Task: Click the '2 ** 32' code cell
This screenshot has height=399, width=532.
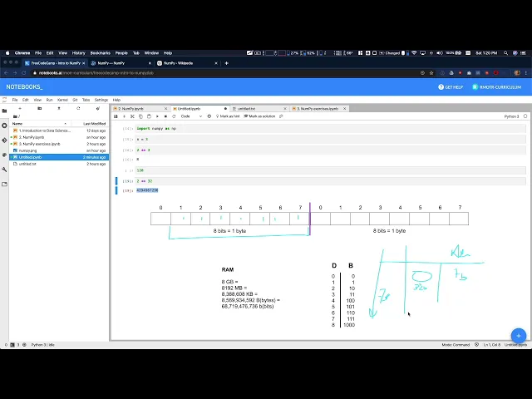Action: point(331,181)
